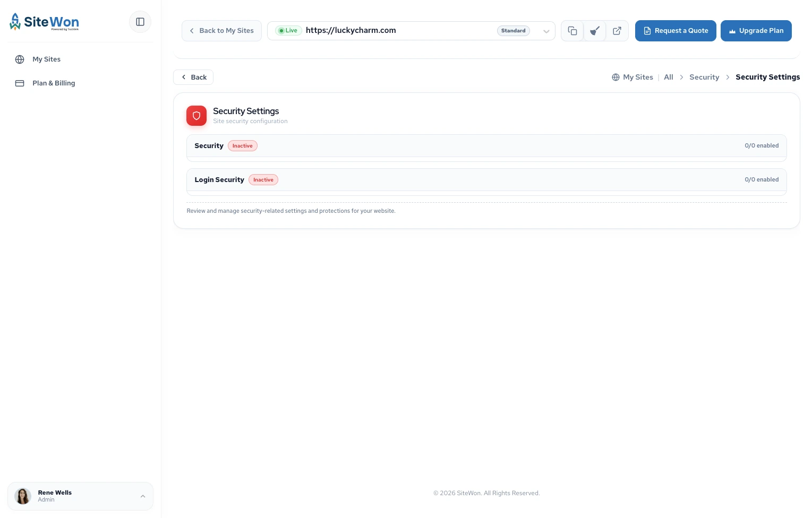
Task: Open My Sites in sidebar
Action: pos(80,59)
